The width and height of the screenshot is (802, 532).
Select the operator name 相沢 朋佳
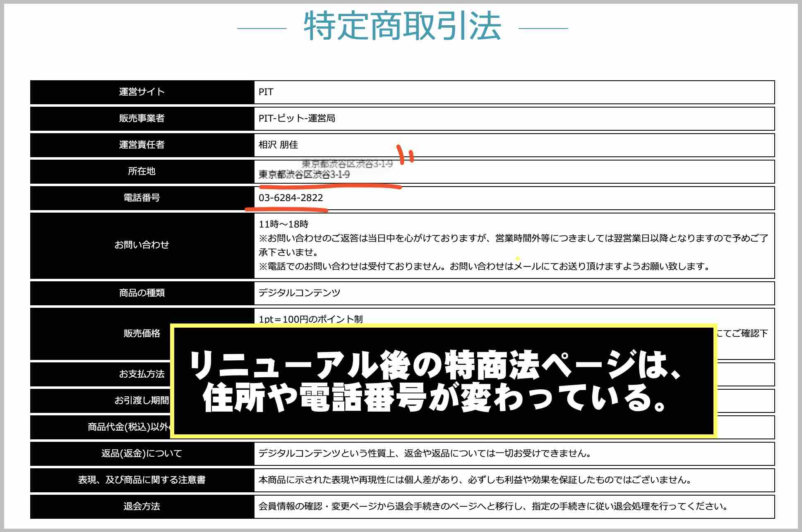point(279,145)
